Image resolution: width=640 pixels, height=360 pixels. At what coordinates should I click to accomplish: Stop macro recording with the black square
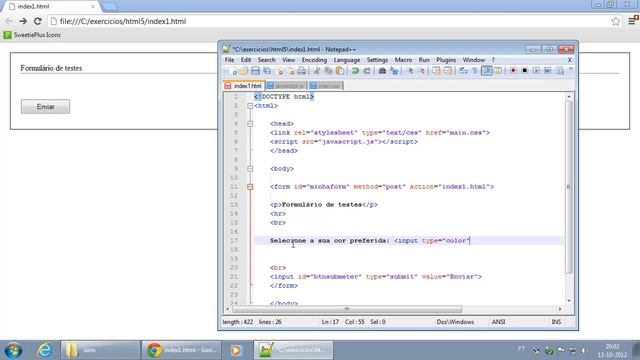pyautogui.click(x=524, y=71)
